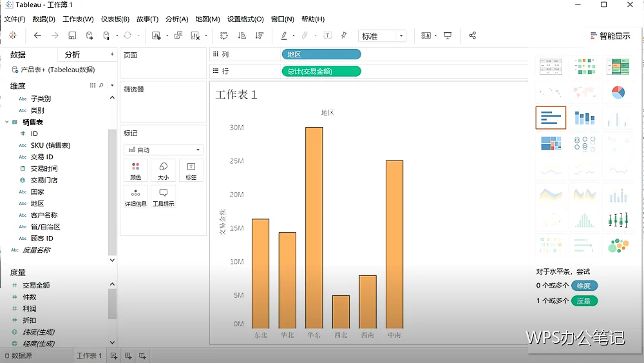Open the 工作表(W) menu
The width and height of the screenshot is (644, 363).
[x=78, y=19]
